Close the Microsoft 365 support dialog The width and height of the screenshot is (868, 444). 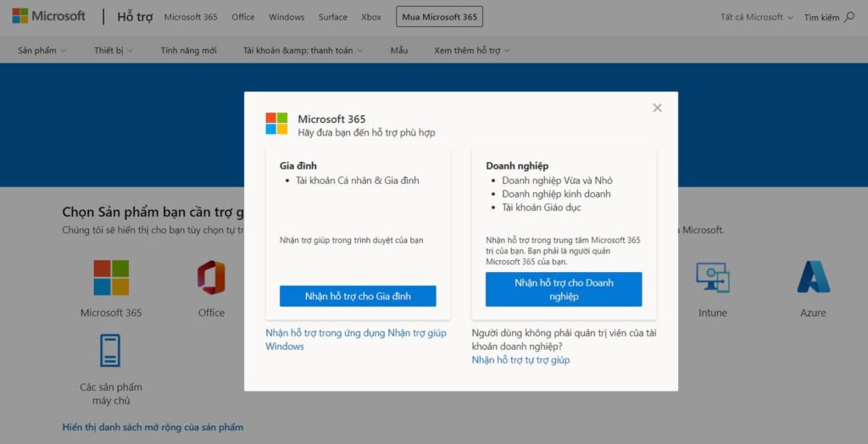pyautogui.click(x=657, y=108)
